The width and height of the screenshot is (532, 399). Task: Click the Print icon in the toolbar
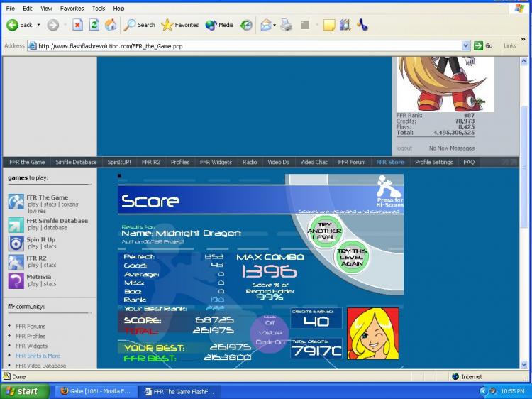[286, 25]
